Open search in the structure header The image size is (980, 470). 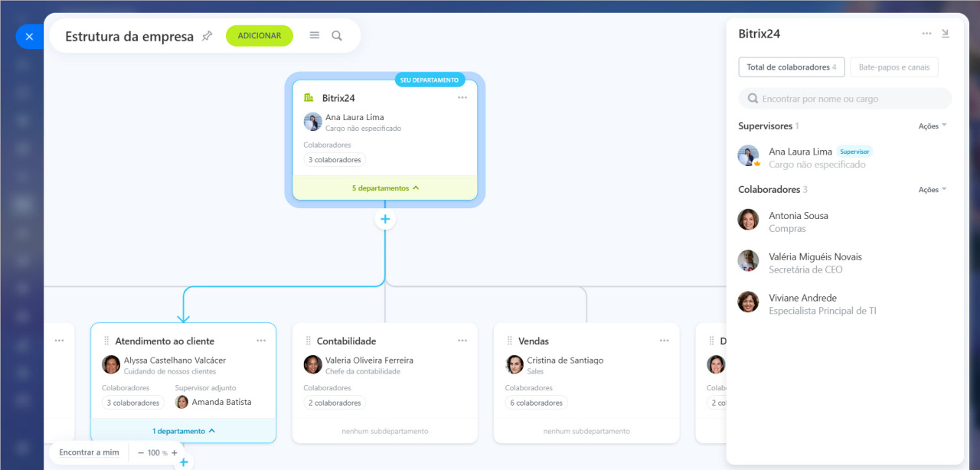(x=337, y=36)
